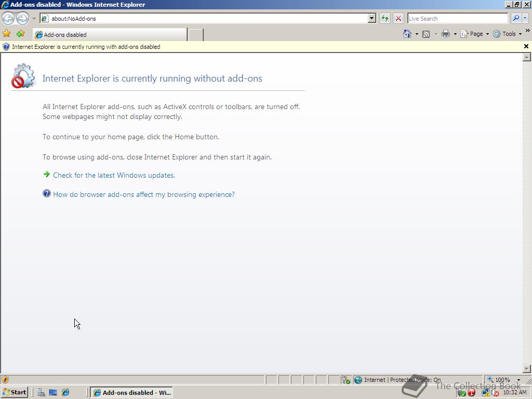Click the red Stop loading button
Viewport: 532px width, 399px height.
pyautogui.click(x=398, y=18)
